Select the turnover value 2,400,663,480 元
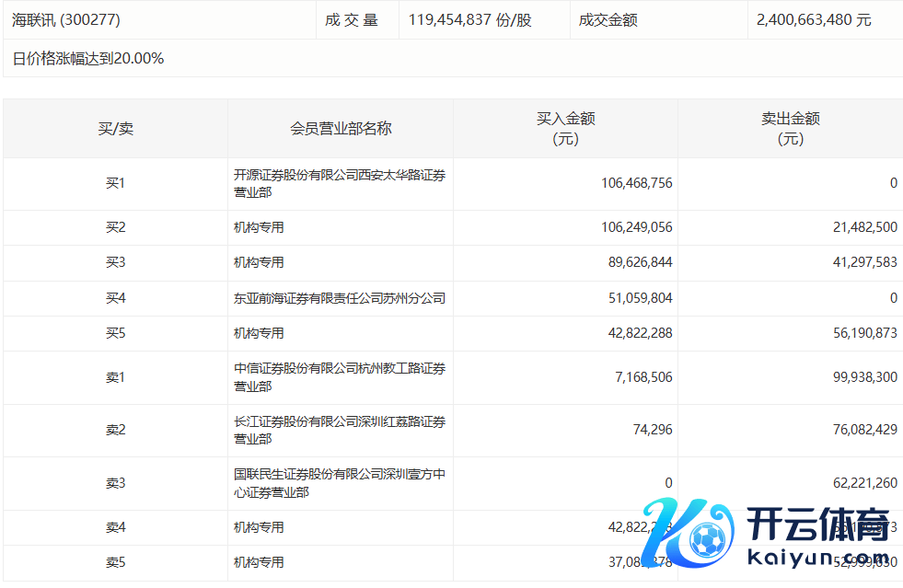903x588 pixels. tap(813, 19)
